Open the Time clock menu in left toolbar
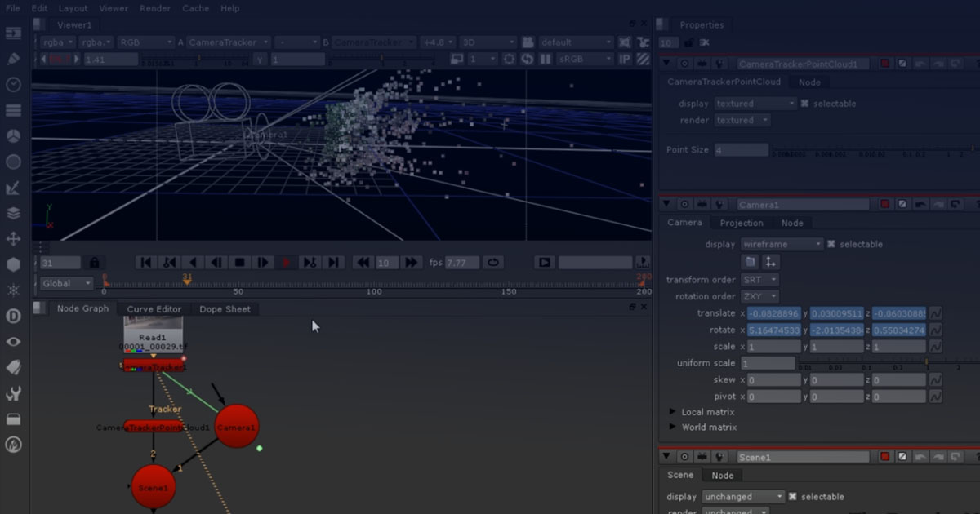This screenshot has height=514, width=980. click(13, 85)
